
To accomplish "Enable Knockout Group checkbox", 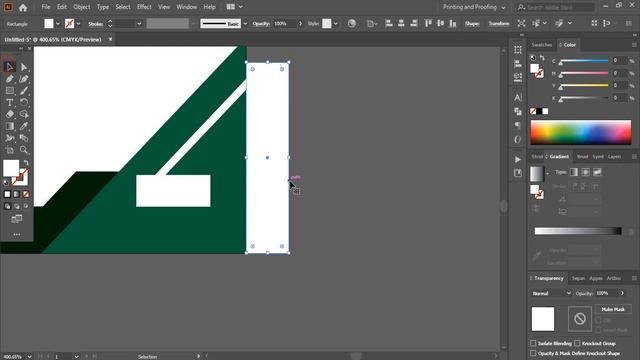I will tap(577, 343).
